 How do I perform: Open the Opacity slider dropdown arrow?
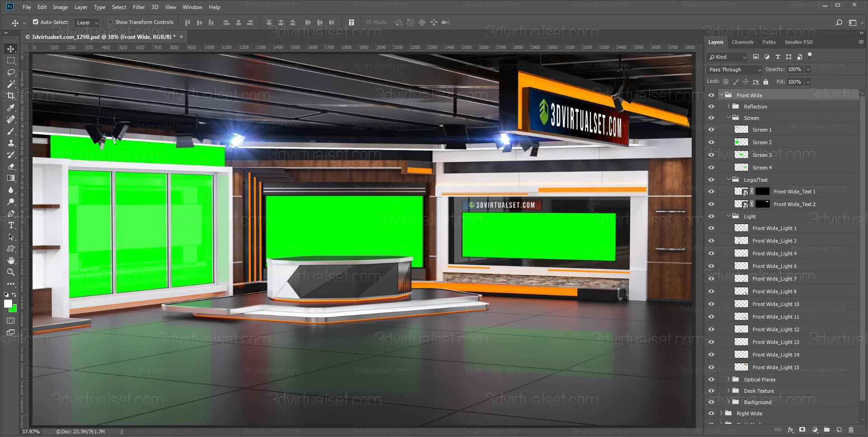pyautogui.click(x=808, y=70)
